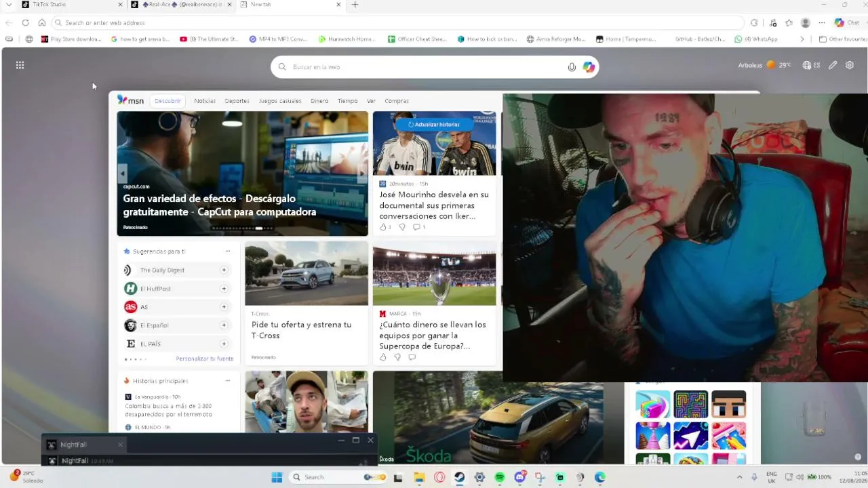The image size is (868, 488).
Task: Open the Deportes tab
Action: click(237, 101)
